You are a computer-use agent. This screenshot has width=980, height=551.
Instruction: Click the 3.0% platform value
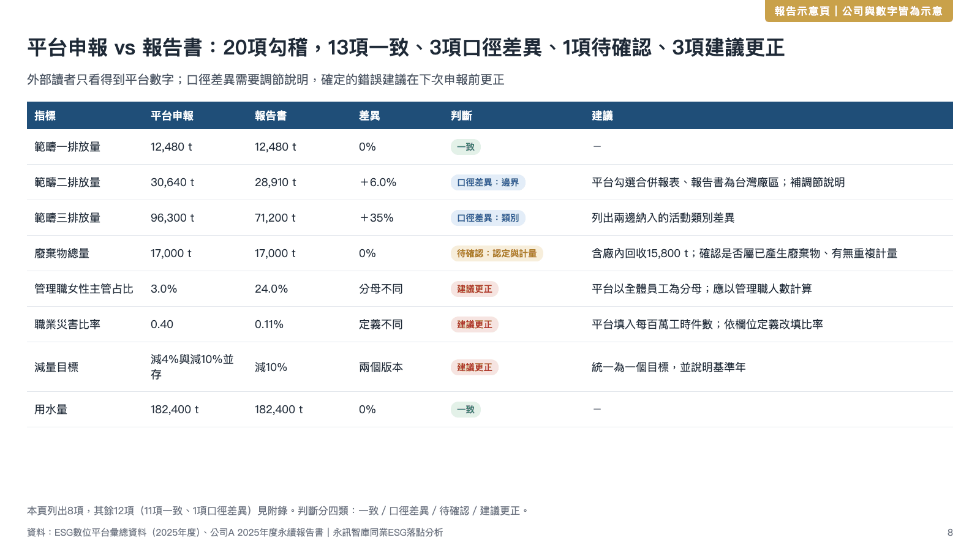(164, 289)
